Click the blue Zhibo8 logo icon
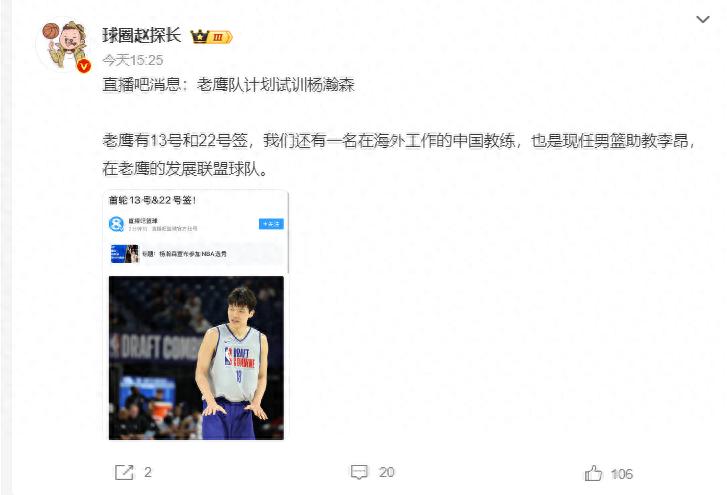The image size is (727, 495). point(116,224)
